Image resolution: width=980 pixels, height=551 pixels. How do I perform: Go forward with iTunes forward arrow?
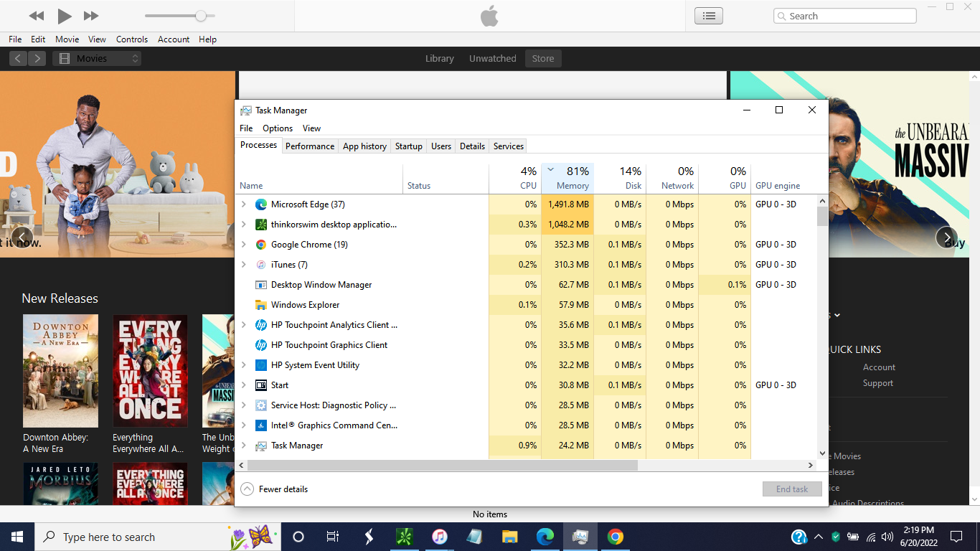click(37, 59)
